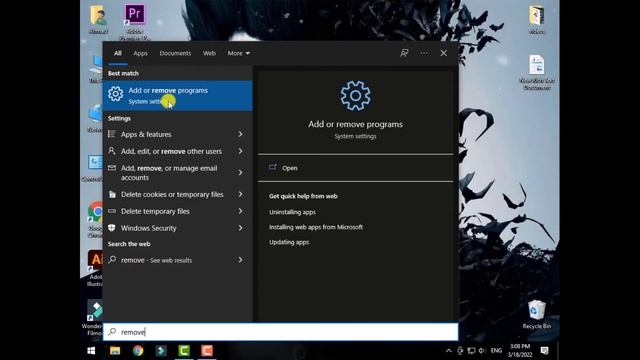This screenshot has width=640, height=360.
Task: Show hidden system tray icons
Action: point(449,351)
